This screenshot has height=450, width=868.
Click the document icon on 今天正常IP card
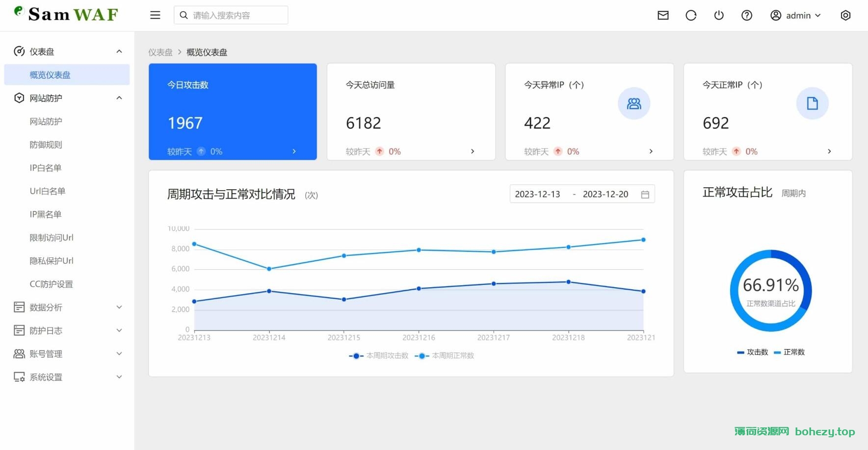(813, 103)
